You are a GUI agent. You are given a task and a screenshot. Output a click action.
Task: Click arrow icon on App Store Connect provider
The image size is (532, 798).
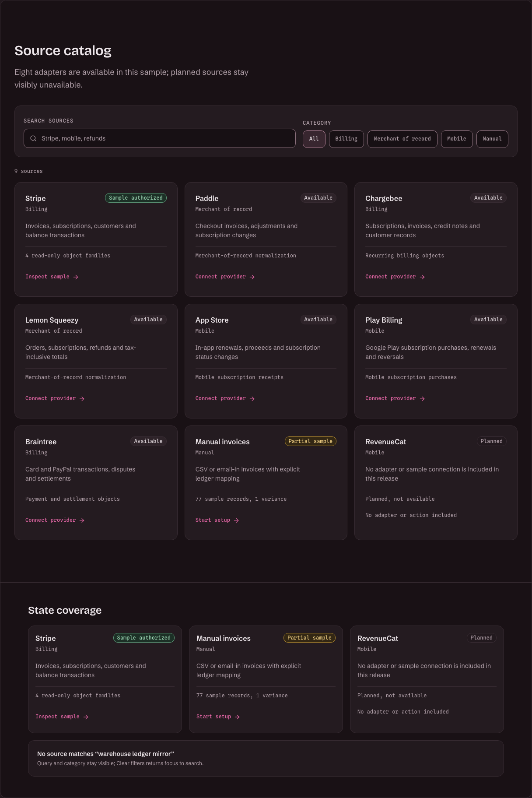pyautogui.click(x=252, y=398)
